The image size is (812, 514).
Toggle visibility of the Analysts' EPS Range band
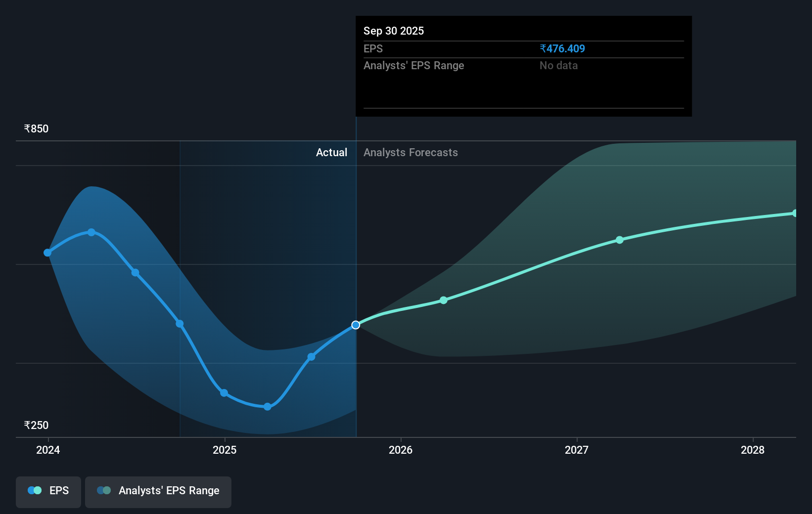158,492
